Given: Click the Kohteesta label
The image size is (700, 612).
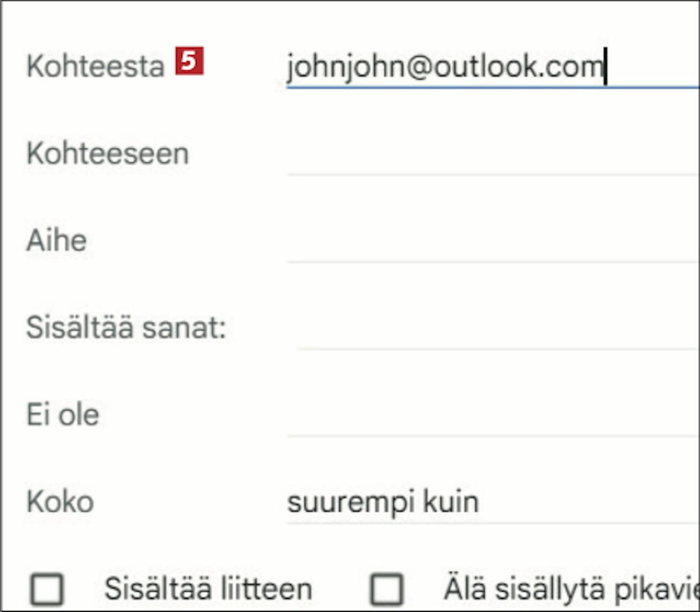Looking at the screenshot, I should click(96, 66).
